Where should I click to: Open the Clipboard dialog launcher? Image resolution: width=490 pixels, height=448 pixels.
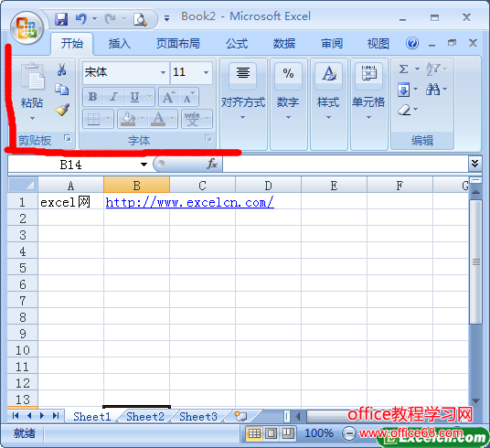pos(68,138)
